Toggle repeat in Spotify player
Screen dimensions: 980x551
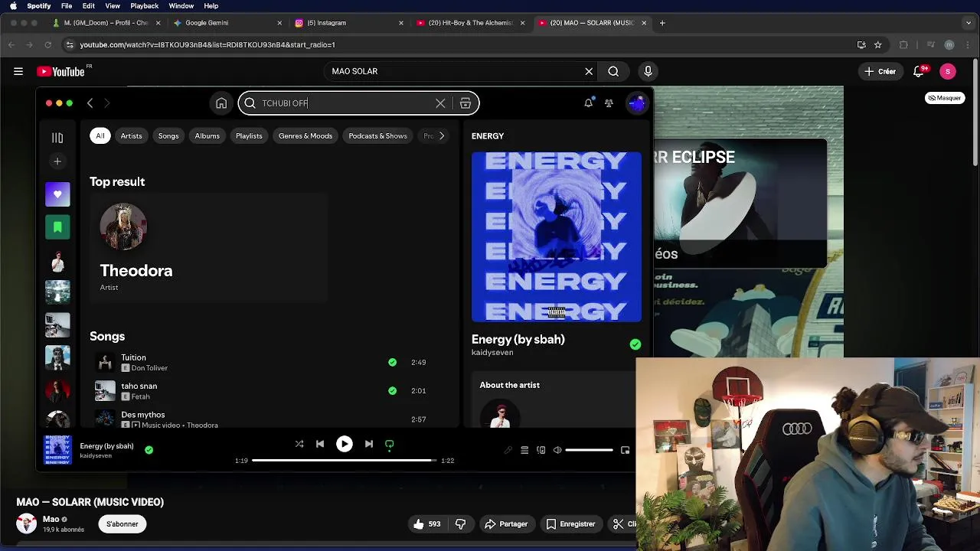389,444
